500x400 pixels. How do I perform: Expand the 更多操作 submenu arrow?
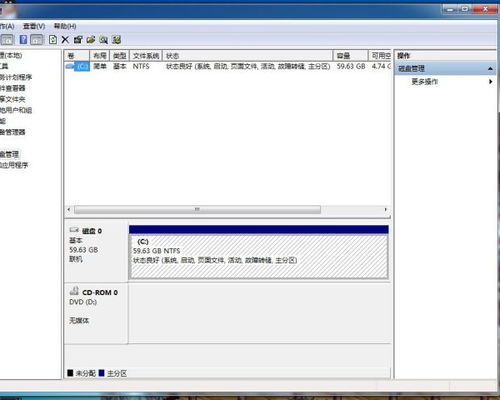(x=490, y=82)
